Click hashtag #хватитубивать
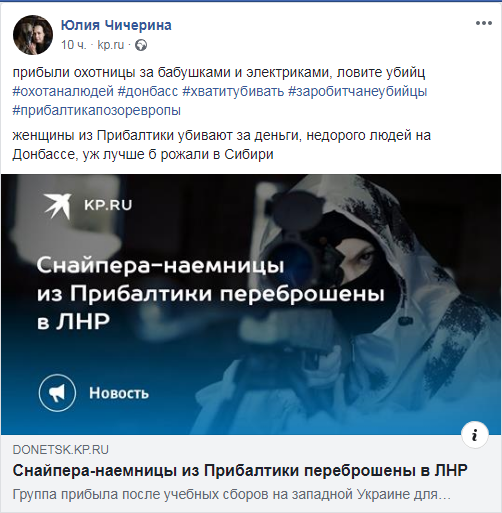 [x=233, y=91]
